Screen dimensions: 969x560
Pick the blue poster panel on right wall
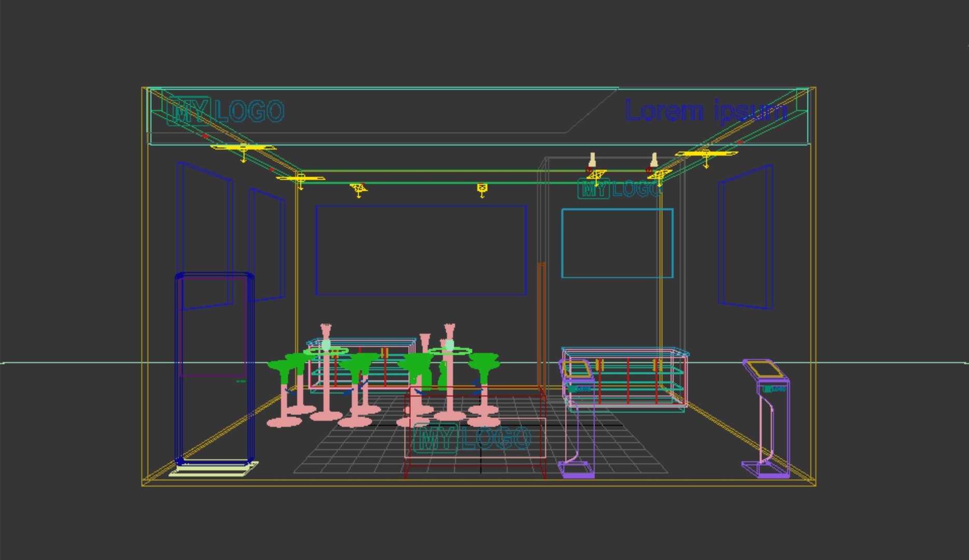pos(745,237)
